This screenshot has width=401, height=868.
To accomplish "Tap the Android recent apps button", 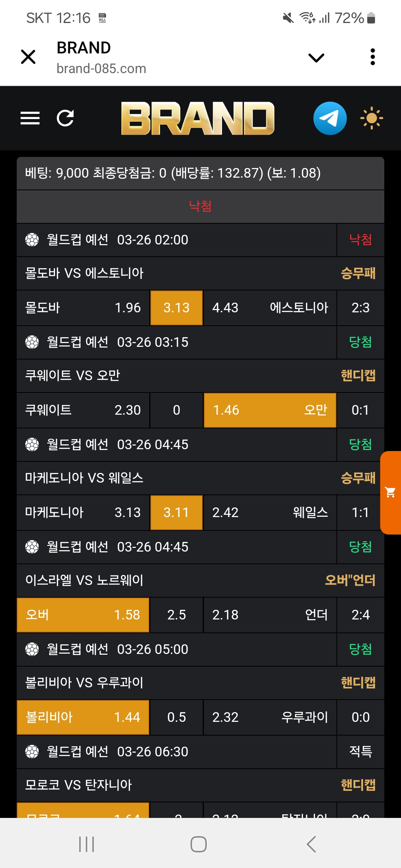I will (87, 844).
